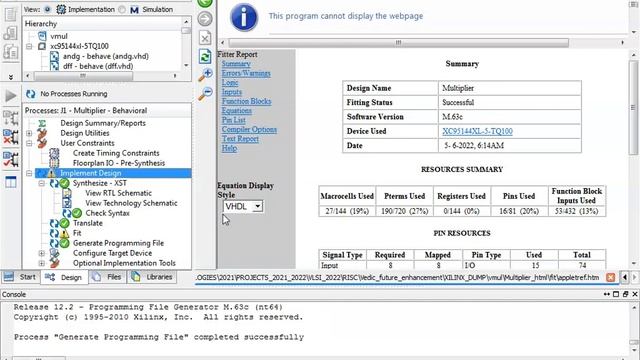Open the Logic link in Fitter Report

[x=230, y=83]
